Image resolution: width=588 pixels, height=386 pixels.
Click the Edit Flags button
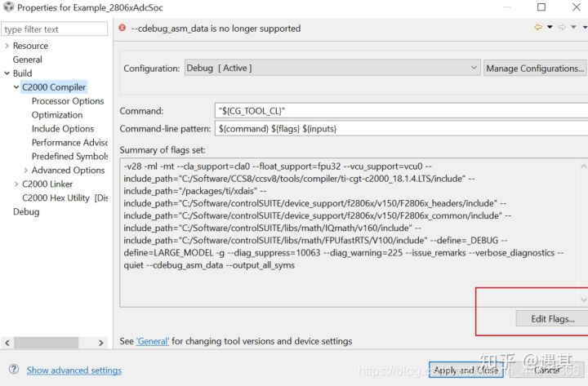point(552,319)
